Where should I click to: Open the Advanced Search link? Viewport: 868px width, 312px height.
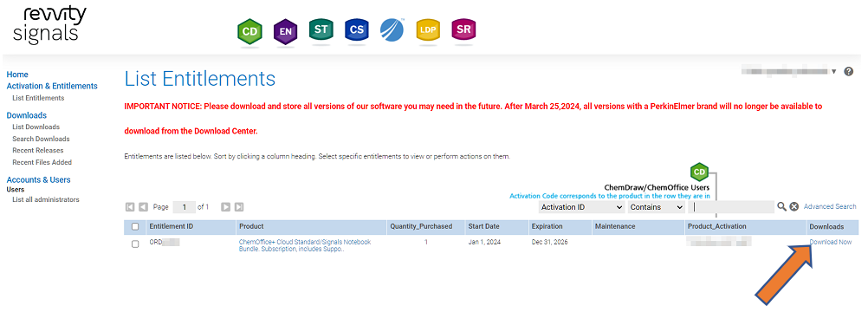(x=830, y=207)
